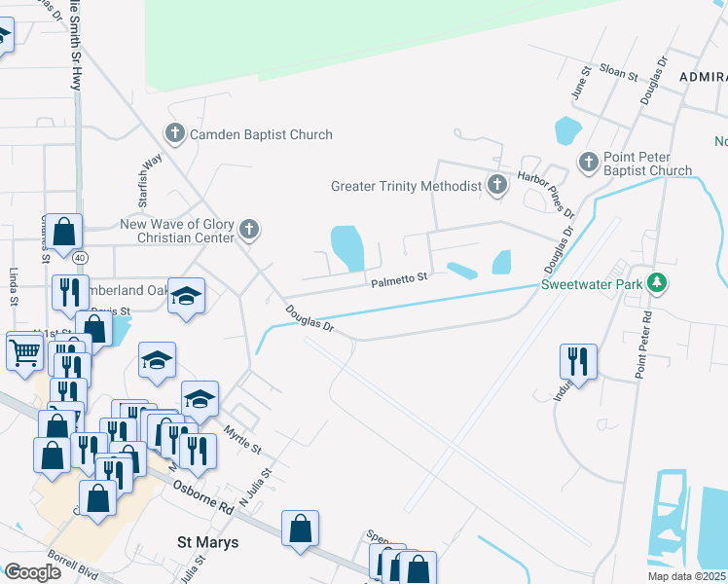This screenshot has width=728, height=584.
Task: Select the Sweetwater Park tree marker
Action: tap(657, 282)
